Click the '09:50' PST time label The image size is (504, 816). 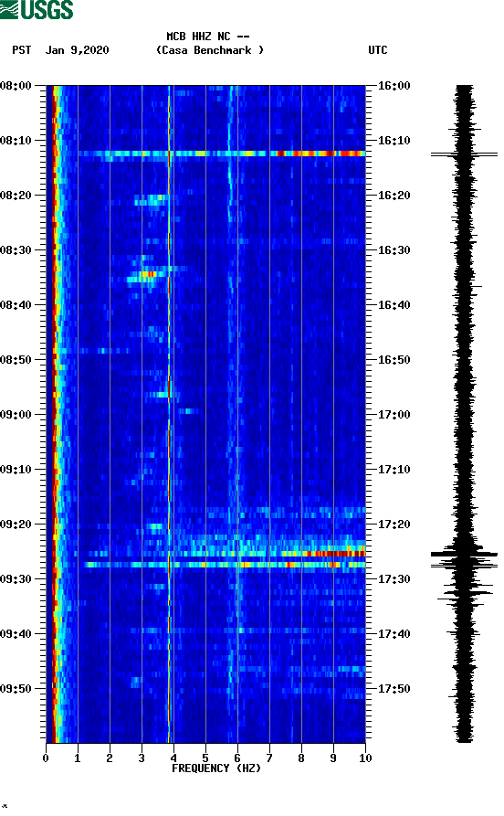point(16,688)
